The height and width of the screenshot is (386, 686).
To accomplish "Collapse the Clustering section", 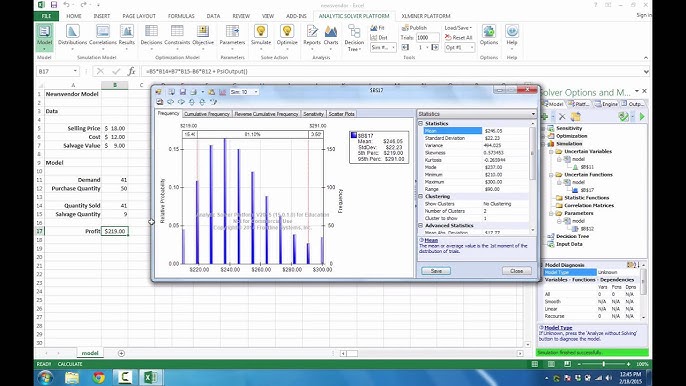I will tap(421, 197).
